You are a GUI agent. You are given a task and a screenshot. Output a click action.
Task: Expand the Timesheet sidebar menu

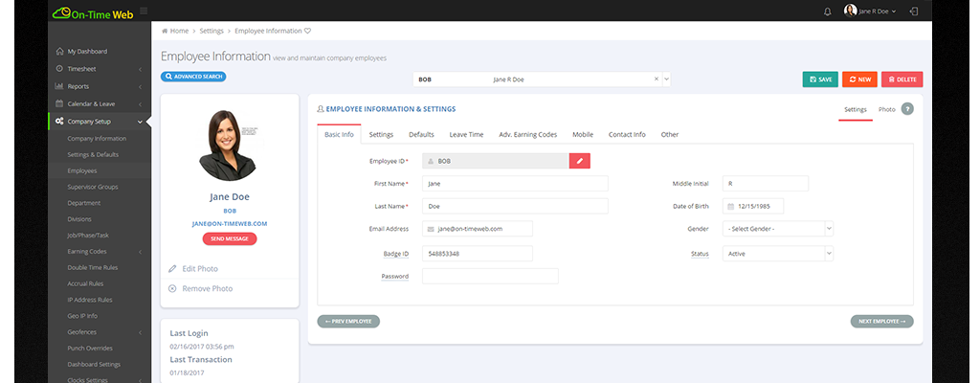click(x=100, y=69)
